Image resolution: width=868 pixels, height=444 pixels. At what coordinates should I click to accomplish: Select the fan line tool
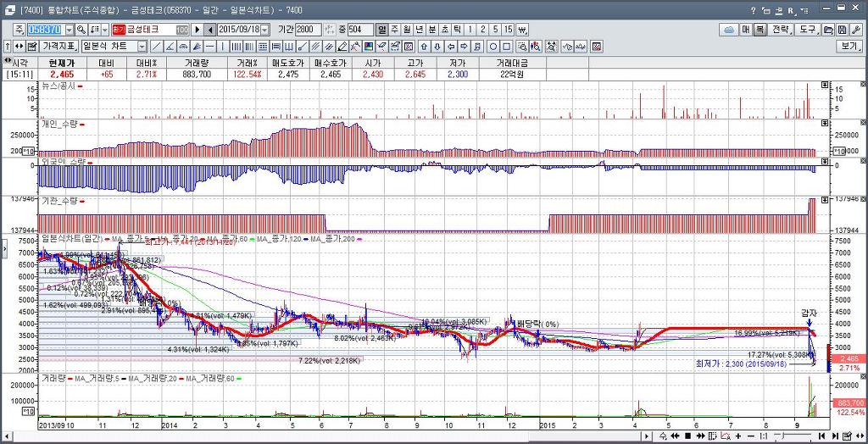197,47
